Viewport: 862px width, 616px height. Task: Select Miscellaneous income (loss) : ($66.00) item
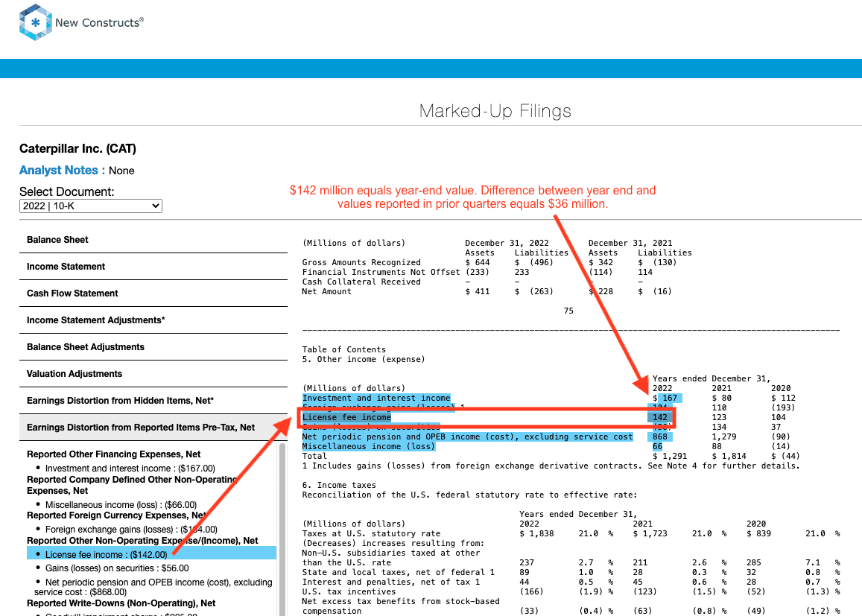pos(121,504)
